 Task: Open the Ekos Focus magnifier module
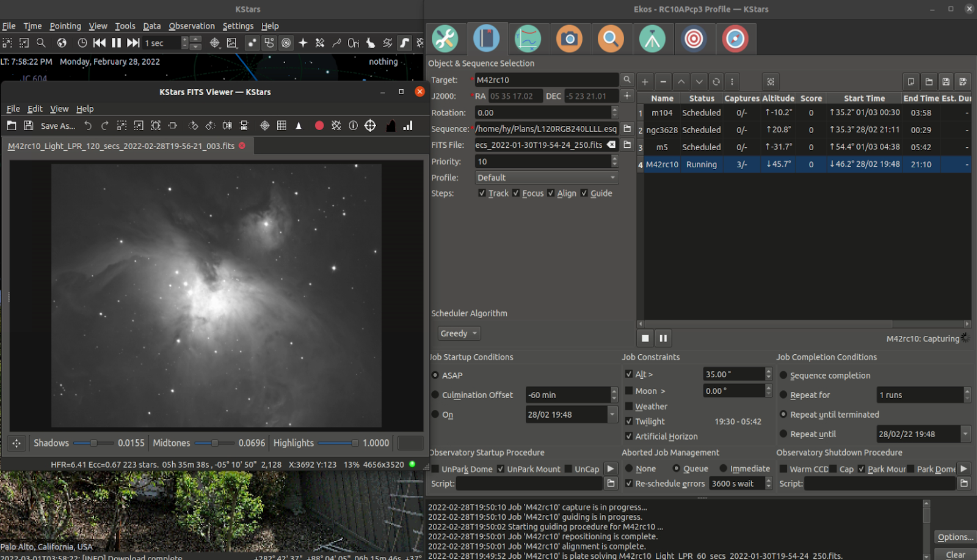[x=611, y=39]
